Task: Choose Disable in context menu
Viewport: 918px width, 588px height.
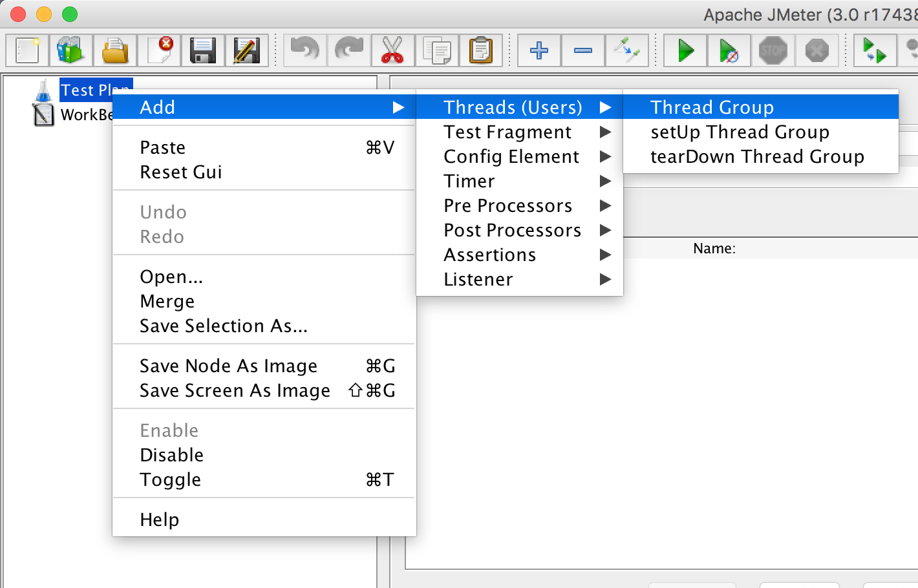Action: pos(264,455)
